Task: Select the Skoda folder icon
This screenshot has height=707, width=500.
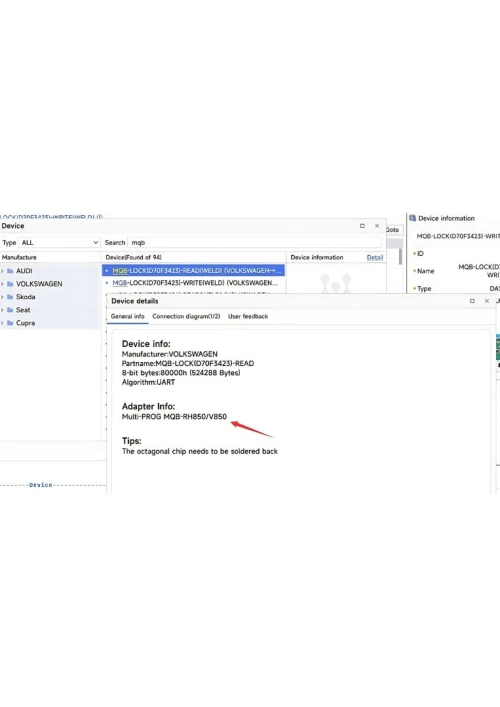Action: [10, 297]
